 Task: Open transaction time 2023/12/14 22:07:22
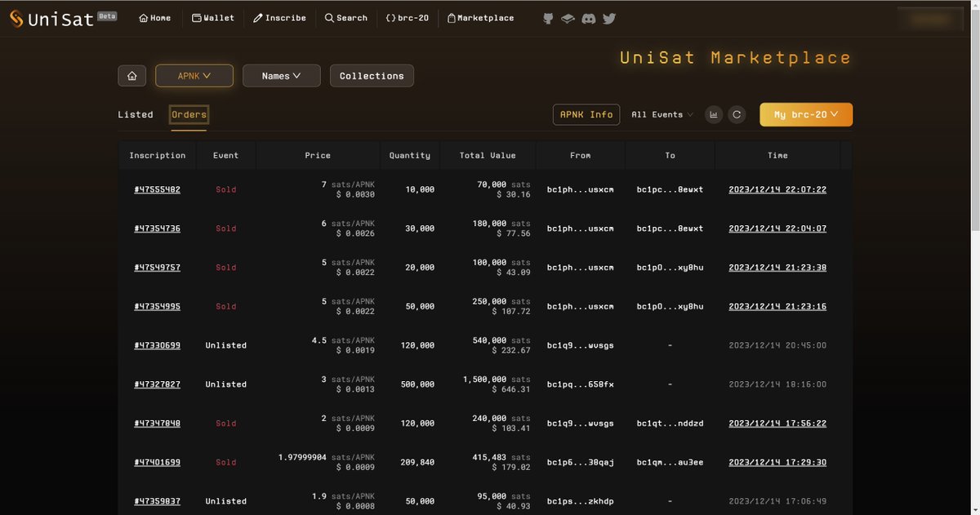point(777,189)
